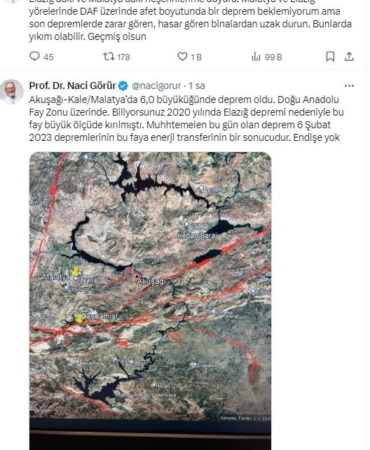Open the upper tweet text about DAF
The height and width of the screenshot is (450, 370).
click(190, 23)
